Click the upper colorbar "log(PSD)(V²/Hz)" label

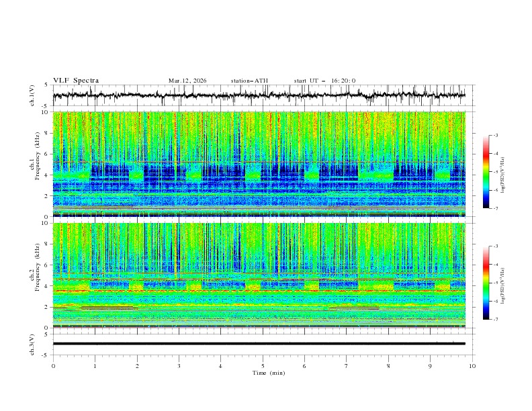(x=503, y=175)
